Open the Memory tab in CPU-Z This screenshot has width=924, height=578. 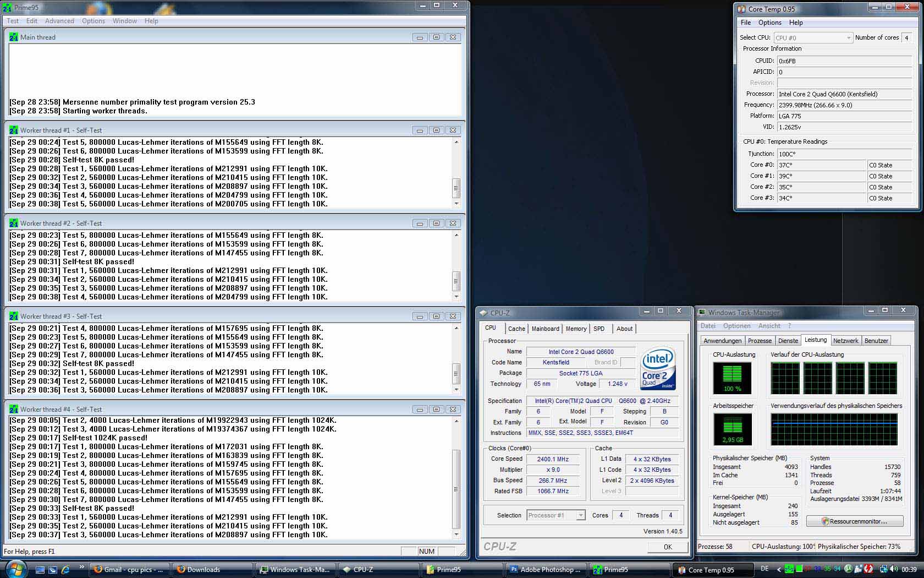576,329
